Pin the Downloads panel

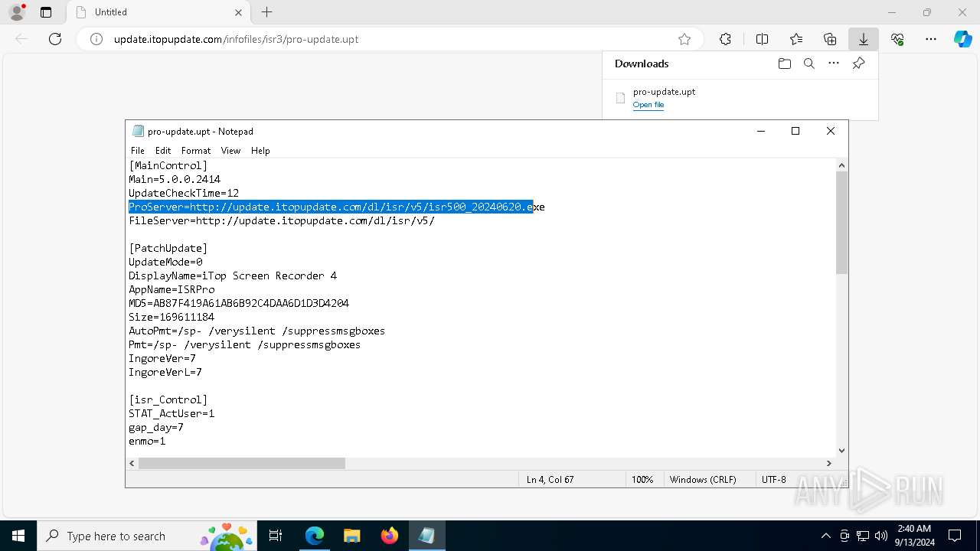point(858,64)
